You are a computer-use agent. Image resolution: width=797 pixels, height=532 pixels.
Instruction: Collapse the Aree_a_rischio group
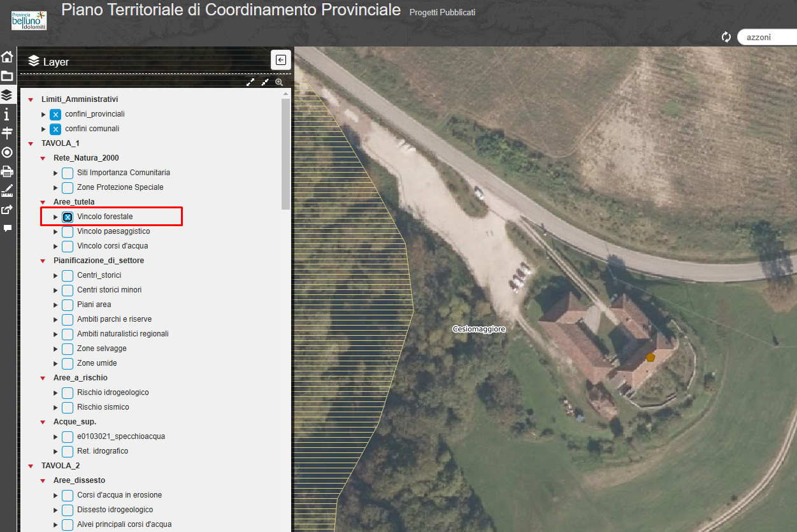click(x=43, y=378)
